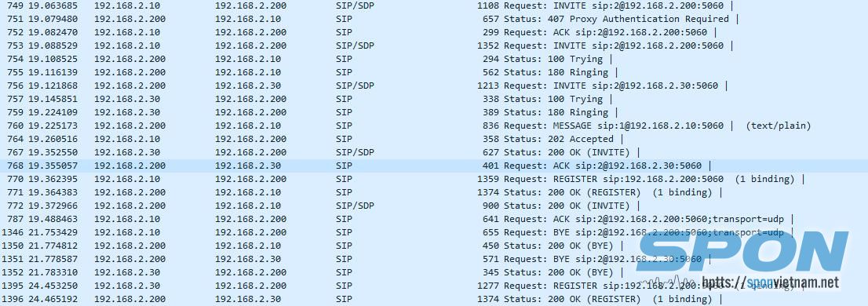868x306 pixels.
Task: Select highlighted packet 768 ACK row
Action: pyautogui.click(x=434, y=166)
